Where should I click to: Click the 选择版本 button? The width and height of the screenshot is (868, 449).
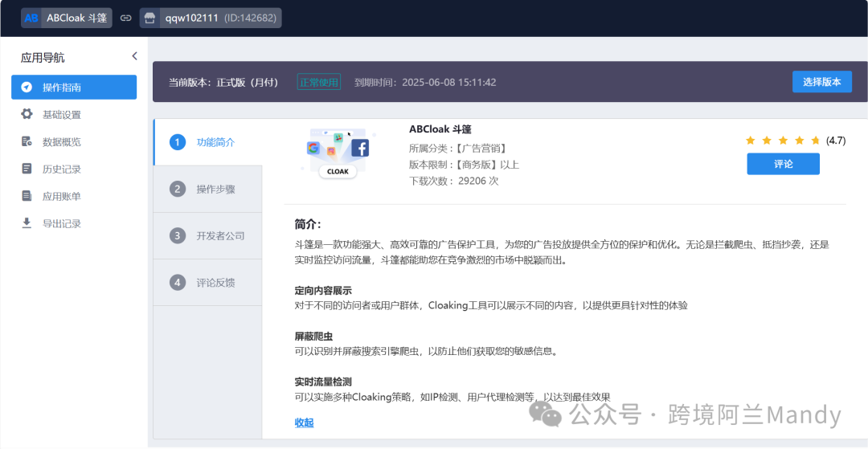pos(822,82)
